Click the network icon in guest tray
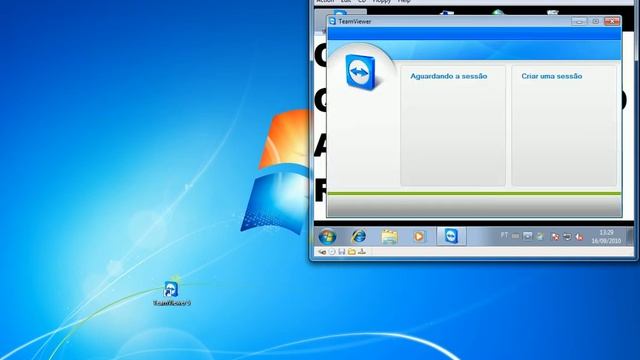This screenshot has width=640, height=360. click(567, 237)
